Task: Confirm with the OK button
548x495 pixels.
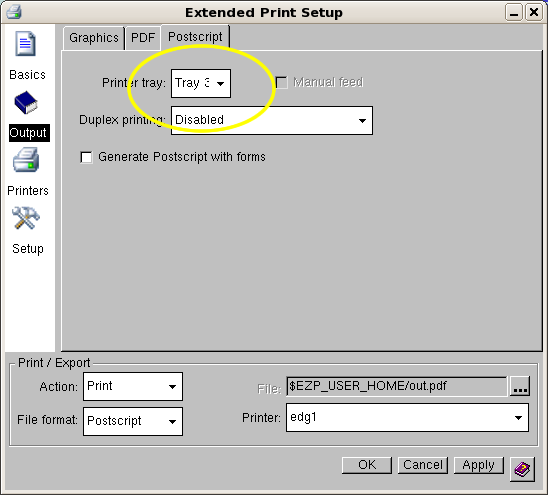Action: point(367,465)
